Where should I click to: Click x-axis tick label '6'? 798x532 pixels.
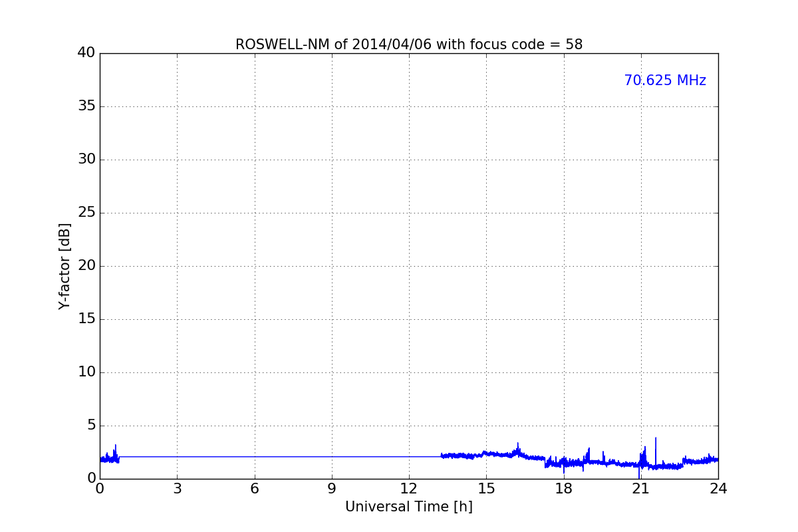point(255,489)
